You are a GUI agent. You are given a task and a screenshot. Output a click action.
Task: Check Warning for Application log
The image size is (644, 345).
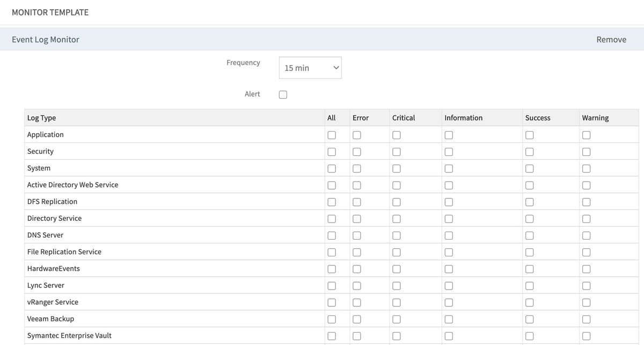pos(587,135)
